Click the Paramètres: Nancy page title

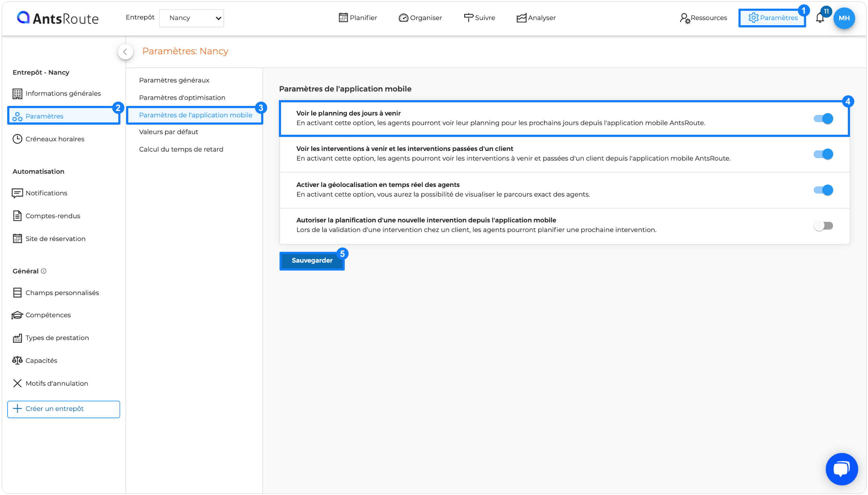[x=185, y=51]
